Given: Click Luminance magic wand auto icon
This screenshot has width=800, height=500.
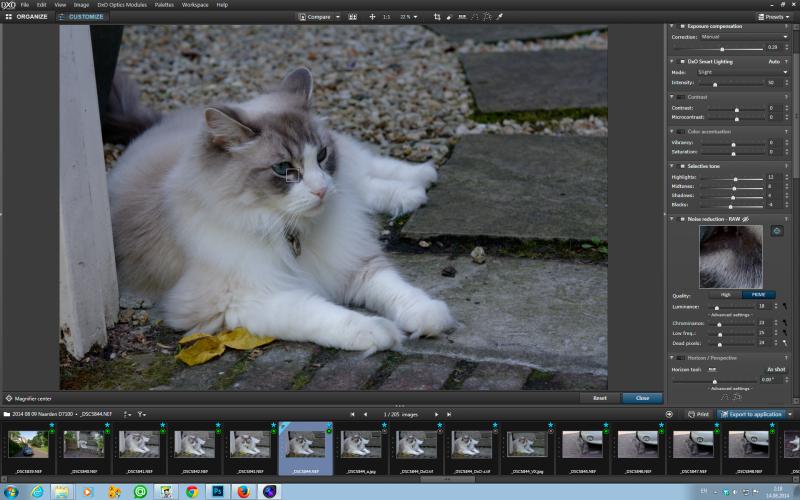Looking at the screenshot, I should 785,307.
